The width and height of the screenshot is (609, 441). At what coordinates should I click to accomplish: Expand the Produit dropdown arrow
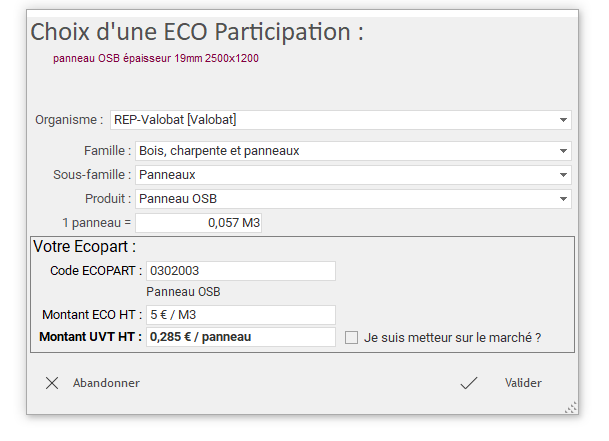click(563, 199)
